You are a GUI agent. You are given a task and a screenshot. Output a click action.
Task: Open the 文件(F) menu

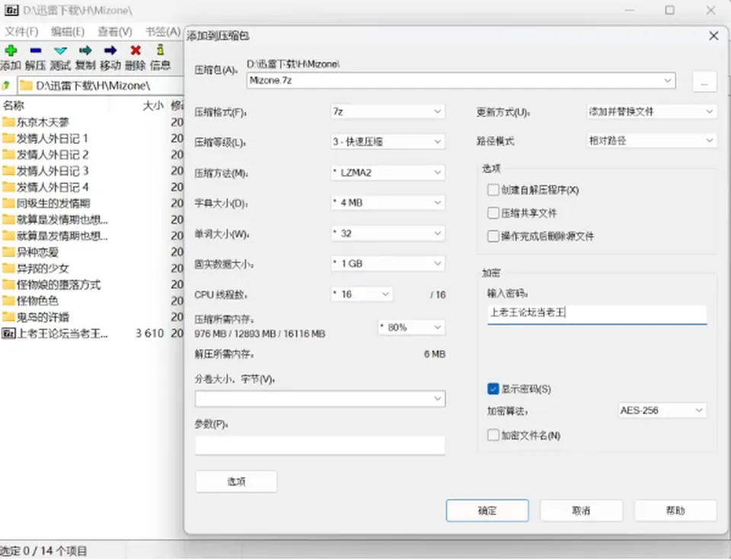coord(21,32)
